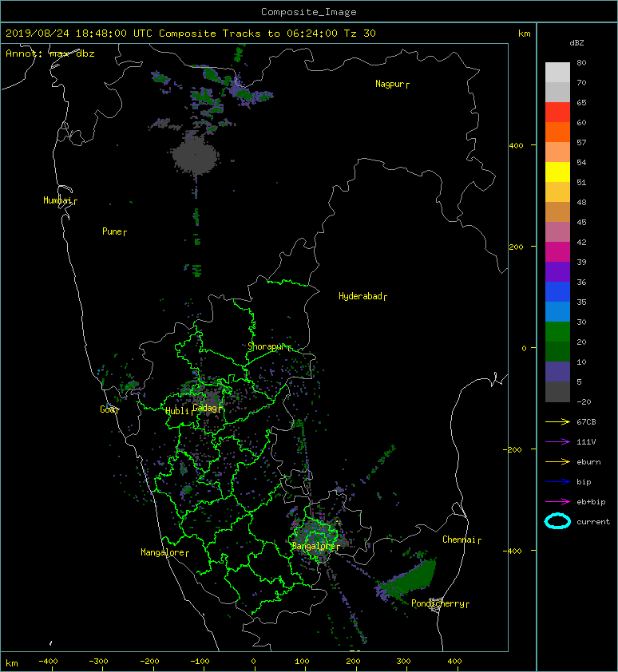Screen dimensions: 618x672
Task: Click the Nagpur city label
Action: coord(390,84)
